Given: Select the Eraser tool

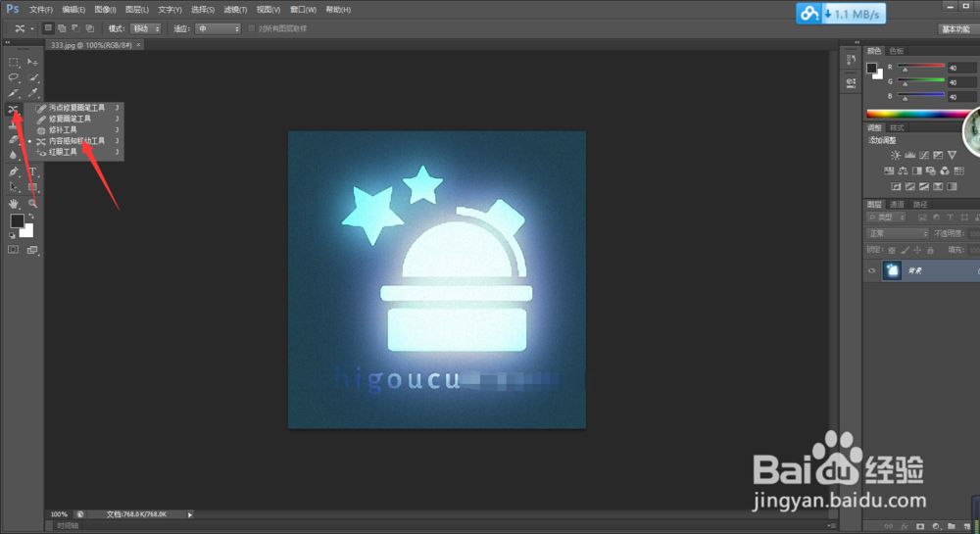Looking at the screenshot, I should (x=13, y=140).
